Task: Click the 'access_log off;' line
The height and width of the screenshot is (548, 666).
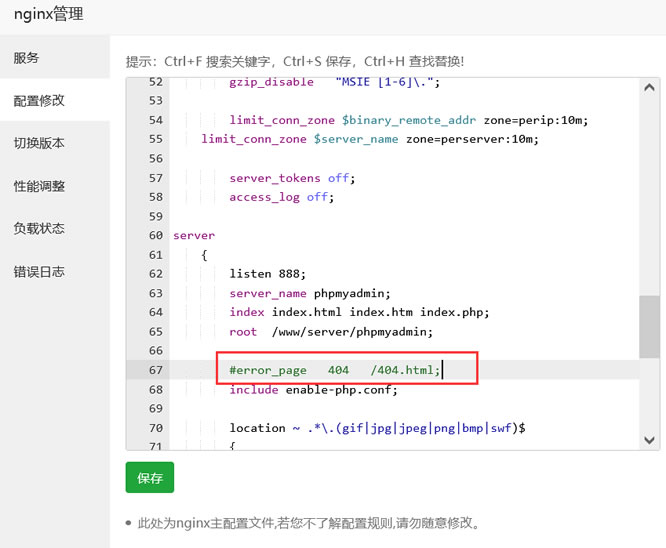Action: coord(279,197)
